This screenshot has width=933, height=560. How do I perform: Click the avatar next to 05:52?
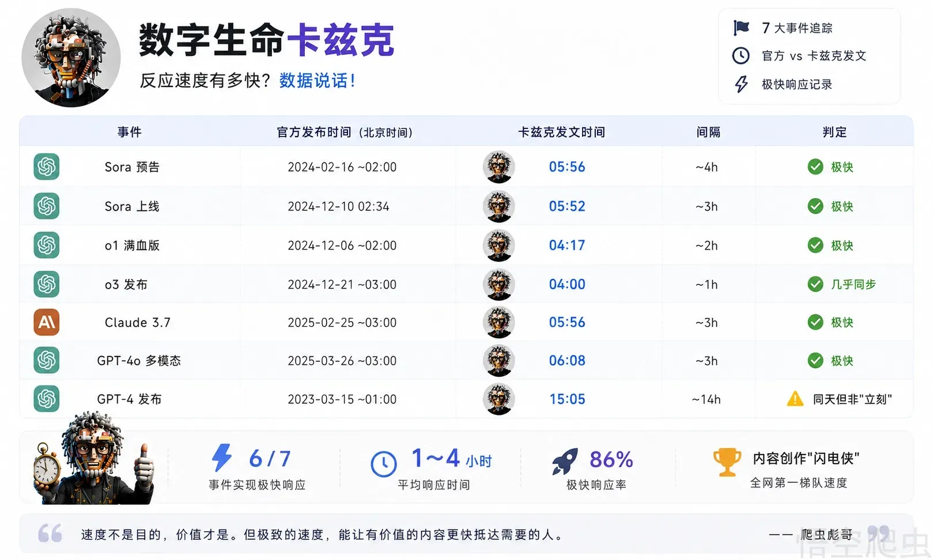click(x=499, y=206)
